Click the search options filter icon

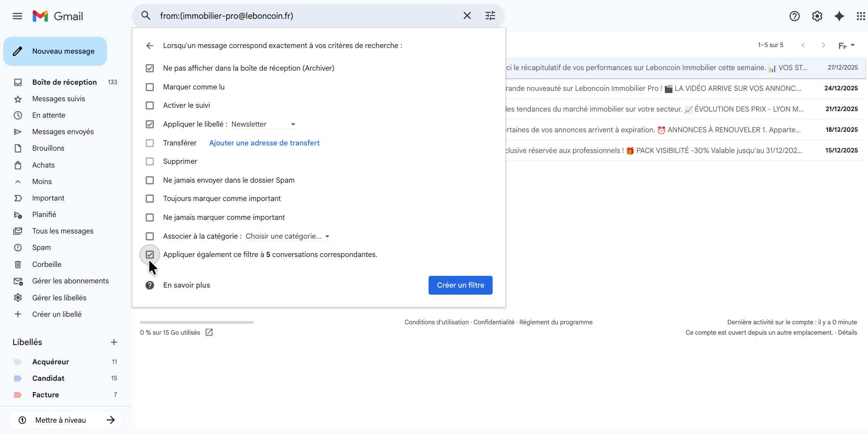click(490, 16)
